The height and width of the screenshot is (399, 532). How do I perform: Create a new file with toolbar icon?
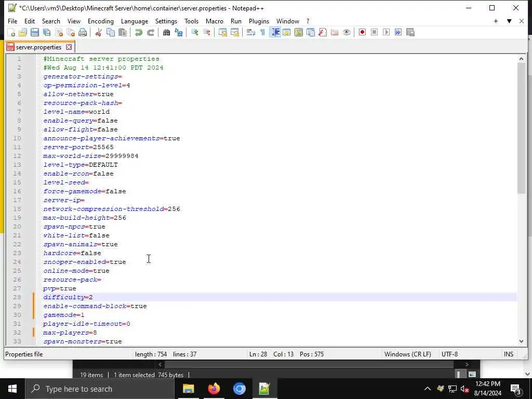(11, 32)
